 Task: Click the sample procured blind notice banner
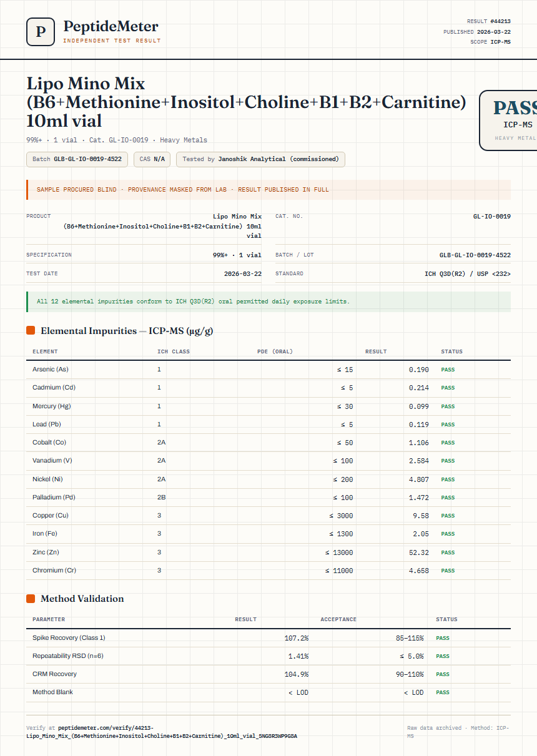268,190
